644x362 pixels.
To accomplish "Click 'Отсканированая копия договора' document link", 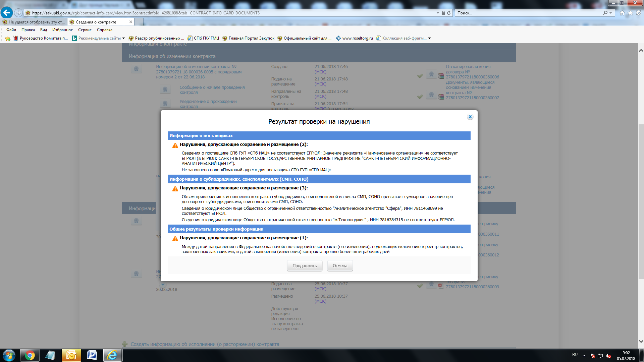I will [472, 72].
